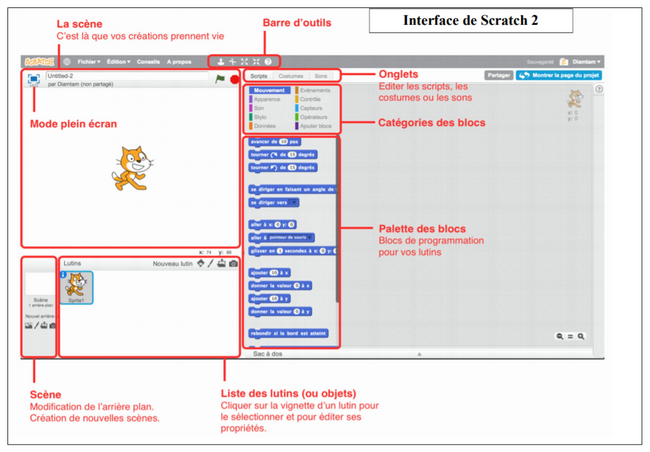The image size is (650, 452).
Task: Paint a new backdrop
Action: [36, 326]
